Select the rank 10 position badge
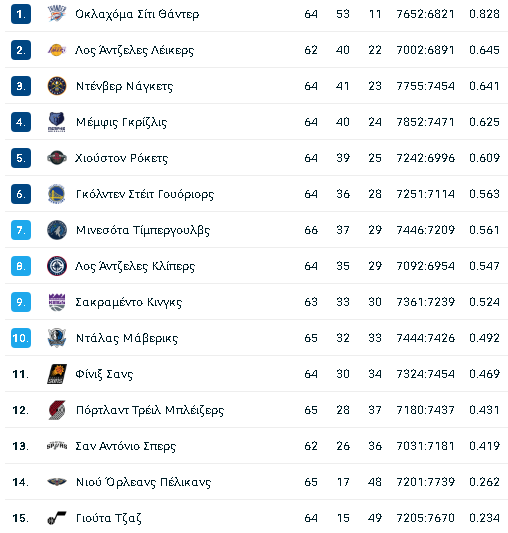Screen dimensions: 508x533 21,338
